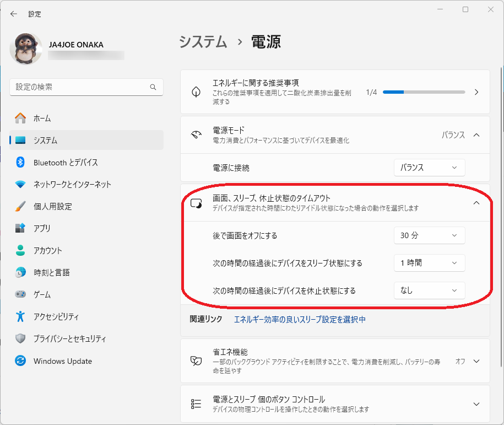Open エネルギーに関する推奨事項 arrow
The height and width of the screenshot is (425, 504).
[476, 92]
